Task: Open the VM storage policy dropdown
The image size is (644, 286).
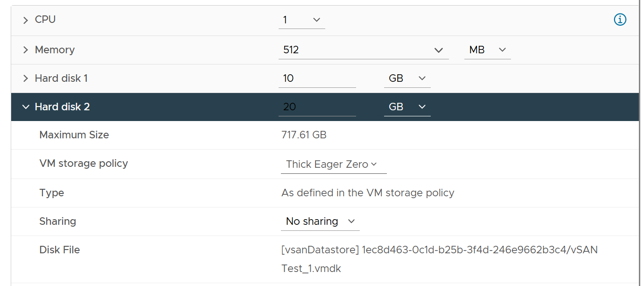Action: [x=334, y=164]
